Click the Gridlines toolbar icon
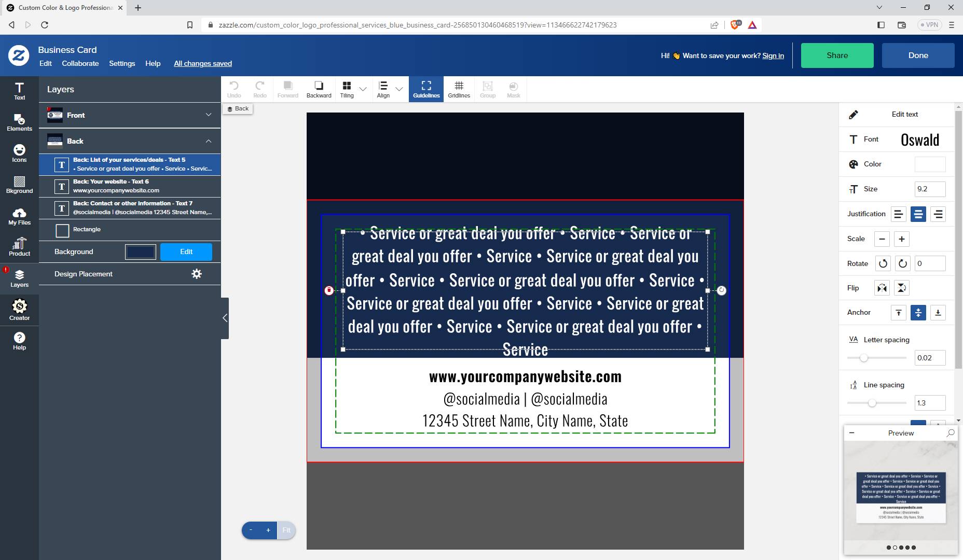 pos(459,89)
